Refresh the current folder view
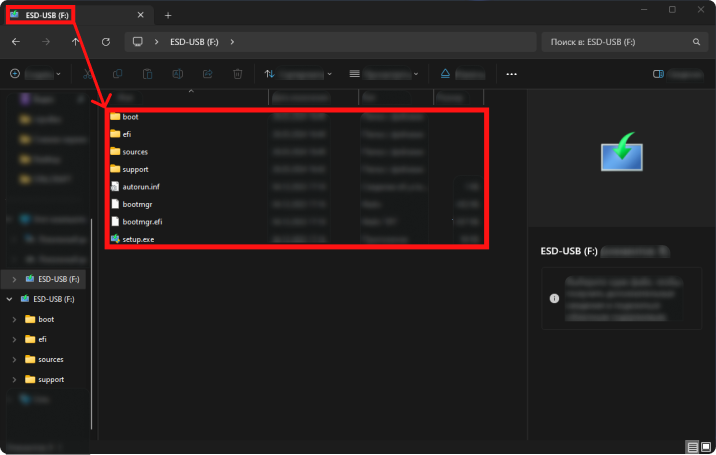This screenshot has height=455, width=716. coord(105,42)
